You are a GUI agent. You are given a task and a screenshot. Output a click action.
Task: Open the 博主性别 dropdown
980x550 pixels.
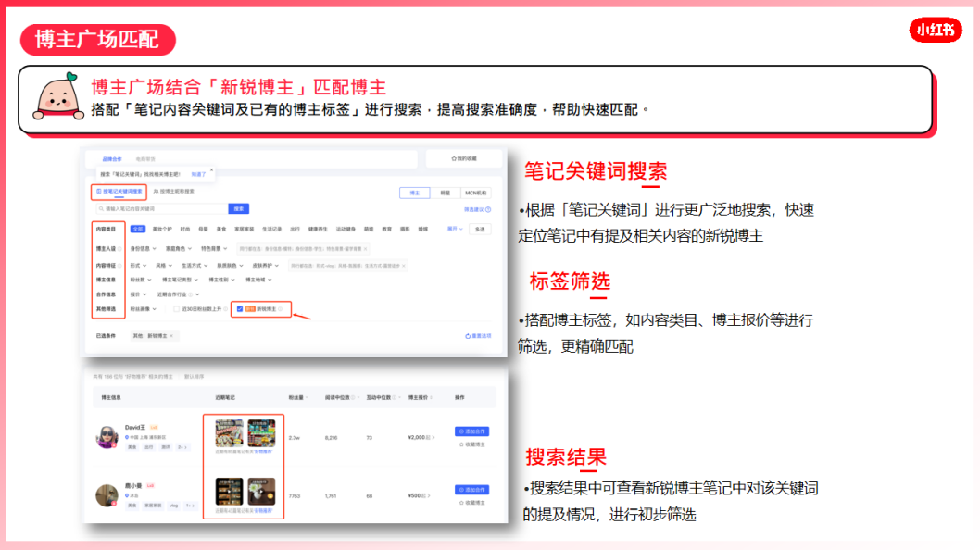click(222, 280)
